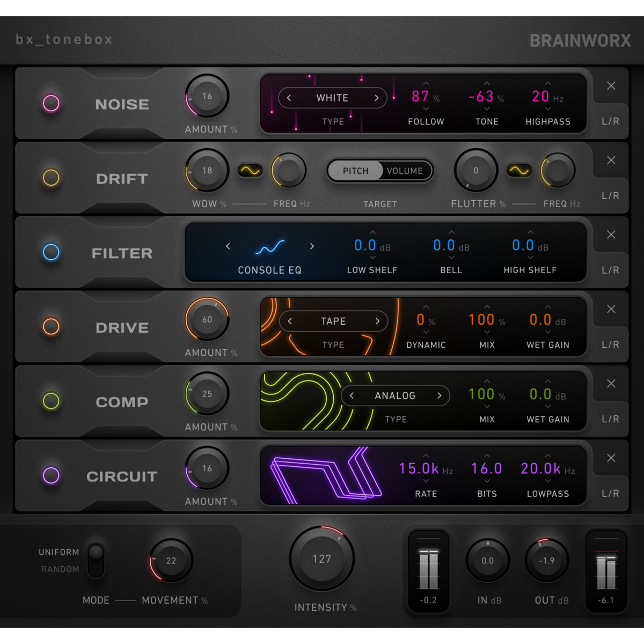The width and height of the screenshot is (644, 644).
Task: Select previous noise type before WHITE
Action: (289, 98)
